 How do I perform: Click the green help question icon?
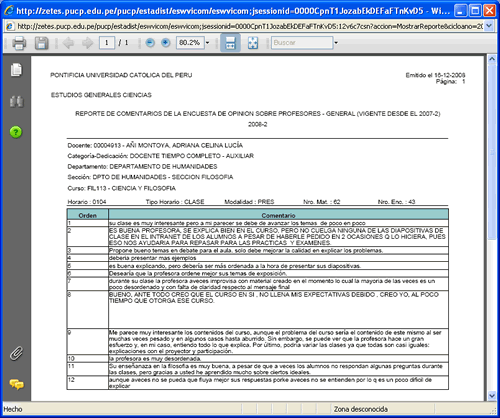coord(16,132)
